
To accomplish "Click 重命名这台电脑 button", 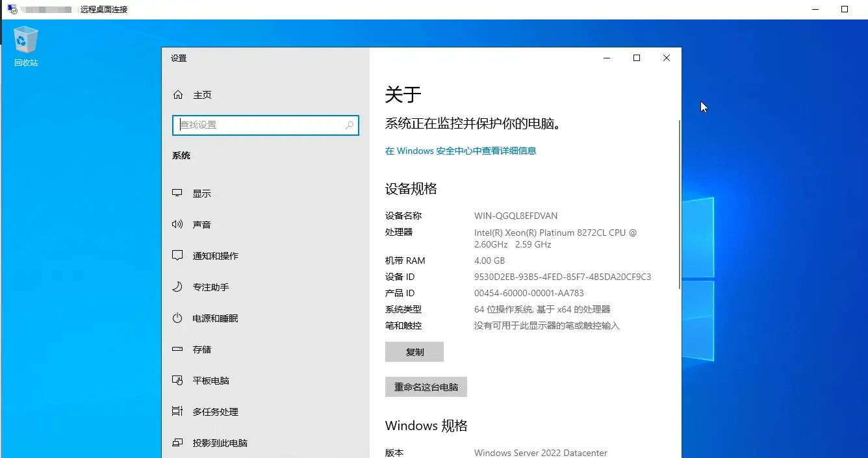I will tap(426, 387).
